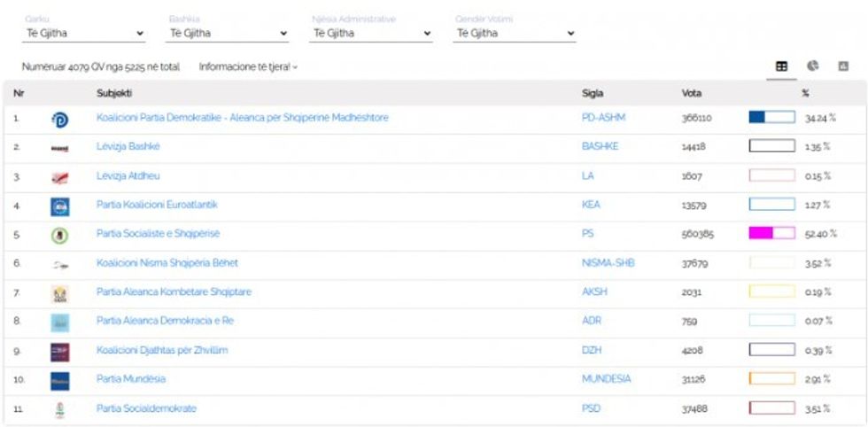This screenshot has width=868, height=427.
Task: Click the AKSH sigla link
Action: [x=593, y=292]
